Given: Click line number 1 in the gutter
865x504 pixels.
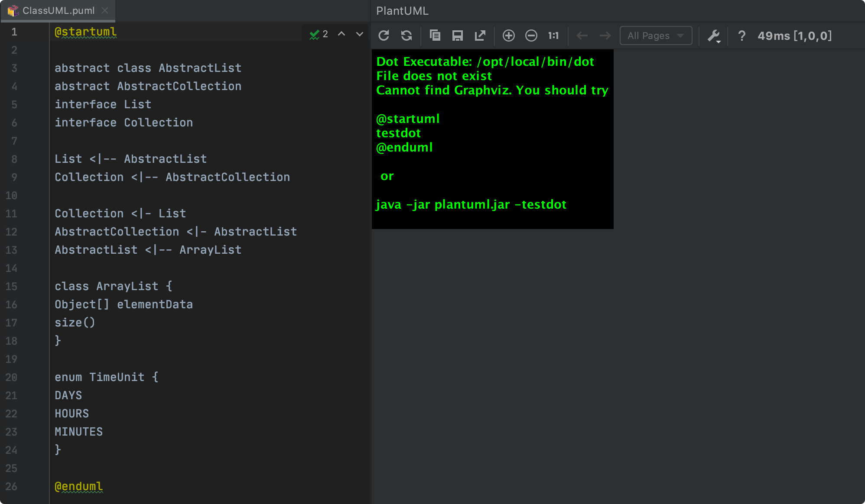Looking at the screenshot, I should 14,32.
